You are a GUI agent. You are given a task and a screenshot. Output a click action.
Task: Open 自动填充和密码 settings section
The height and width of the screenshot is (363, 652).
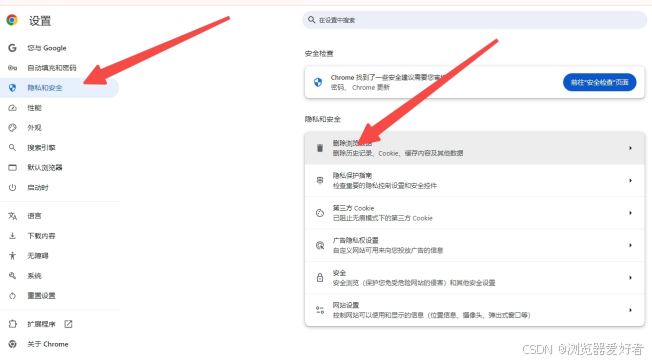(x=59, y=68)
